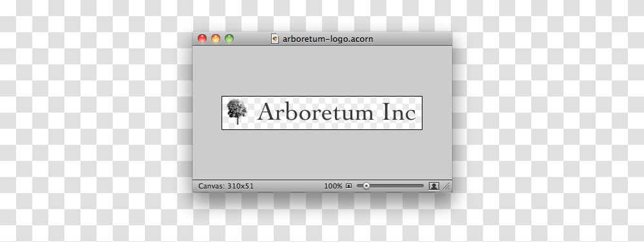Close the arboretum-logo.acorn window
The width and height of the screenshot is (644, 242).
click(x=202, y=39)
